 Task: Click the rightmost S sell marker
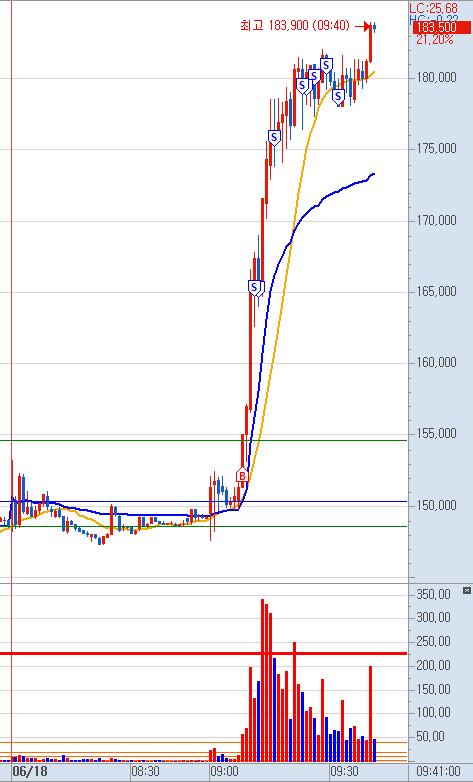tap(338, 95)
